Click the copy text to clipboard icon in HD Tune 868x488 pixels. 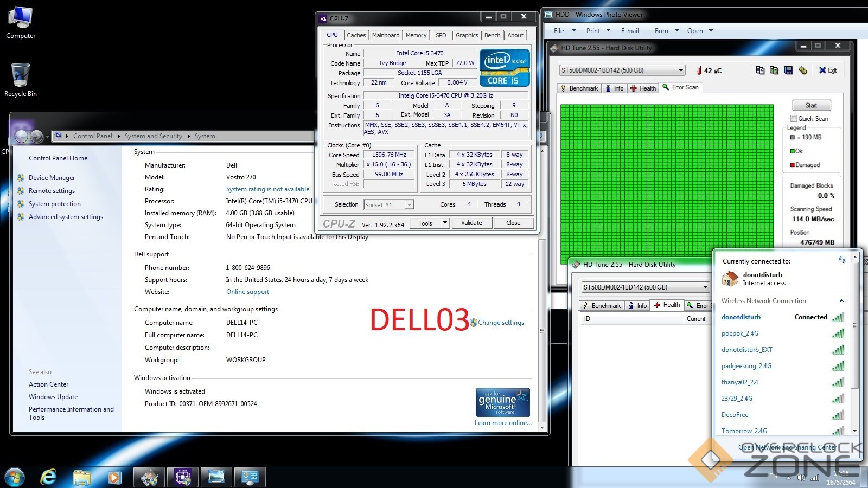pyautogui.click(x=760, y=70)
